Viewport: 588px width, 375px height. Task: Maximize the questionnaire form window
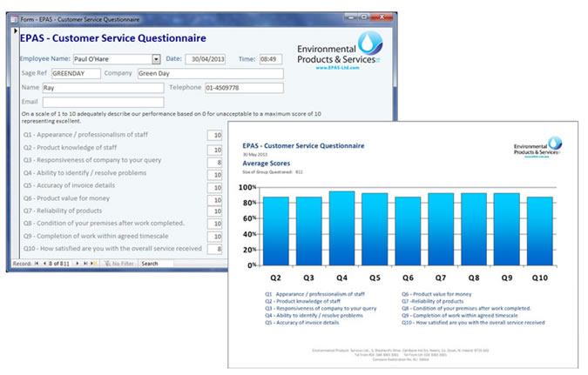[364, 17]
